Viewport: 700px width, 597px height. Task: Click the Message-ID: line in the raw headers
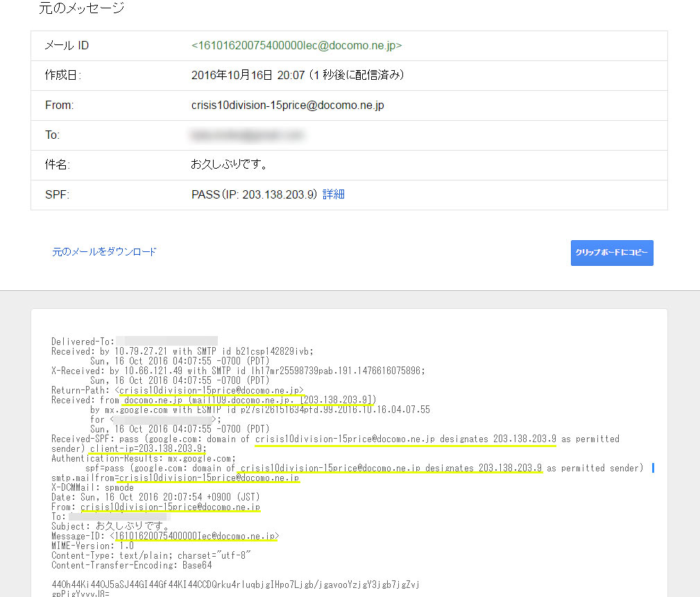coord(165,536)
